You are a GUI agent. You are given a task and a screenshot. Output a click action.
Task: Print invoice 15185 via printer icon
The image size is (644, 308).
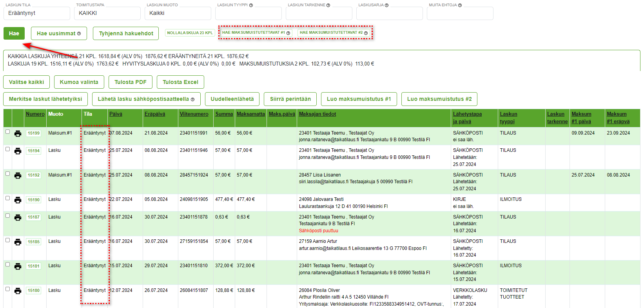[18, 242]
